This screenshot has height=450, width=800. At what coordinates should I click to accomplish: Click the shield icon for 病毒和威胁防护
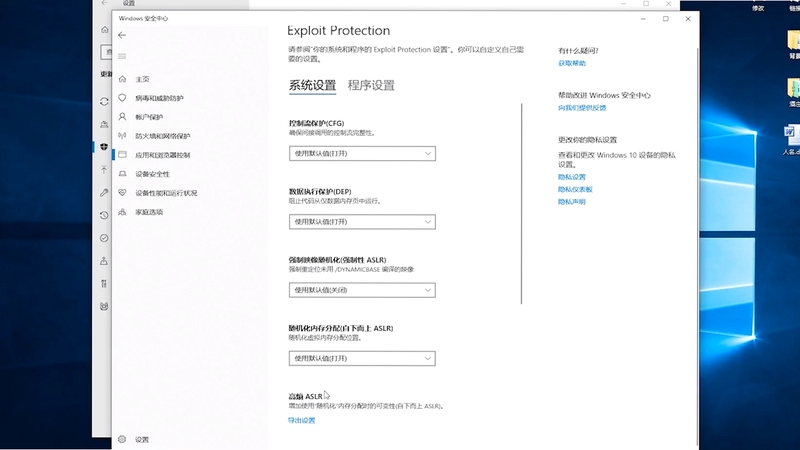[122, 97]
